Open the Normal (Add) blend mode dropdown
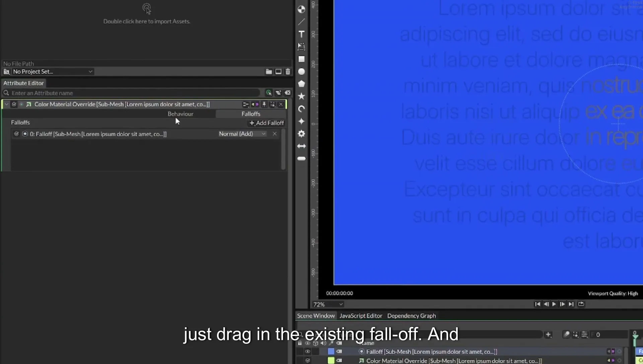The image size is (643, 364). tap(242, 134)
